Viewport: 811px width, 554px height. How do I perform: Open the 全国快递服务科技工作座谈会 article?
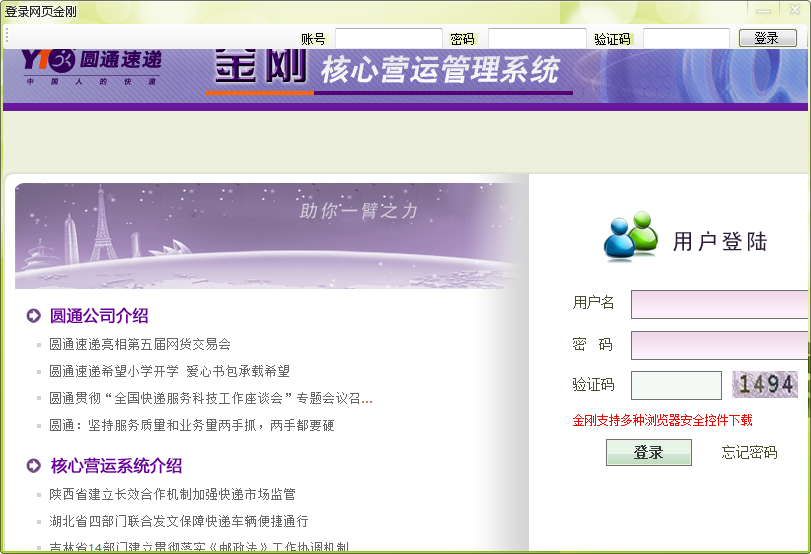coord(211,398)
